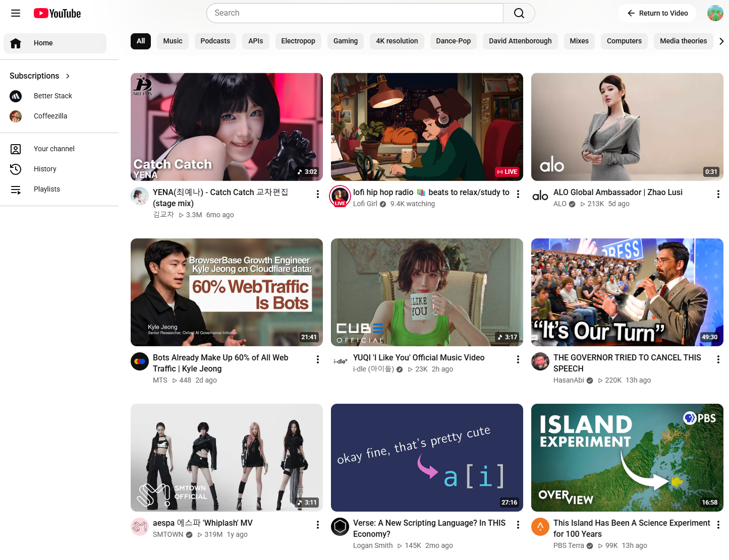Open video title 'Bots Already Make Up 60%'

point(220,363)
